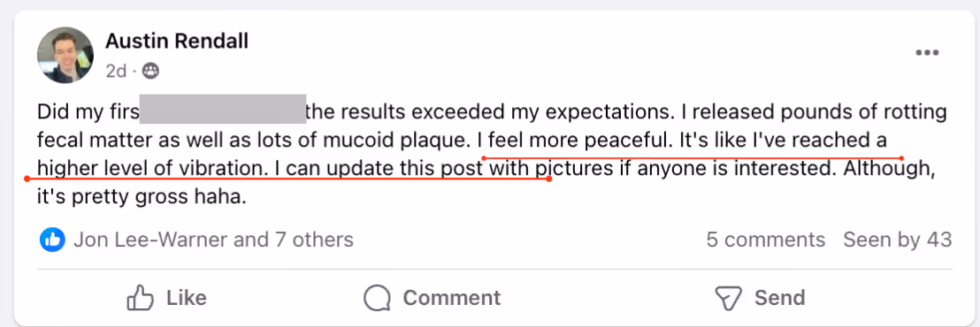Image resolution: width=980 pixels, height=327 pixels.
Task: Open the three-dot post options menu
Action: click(927, 53)
